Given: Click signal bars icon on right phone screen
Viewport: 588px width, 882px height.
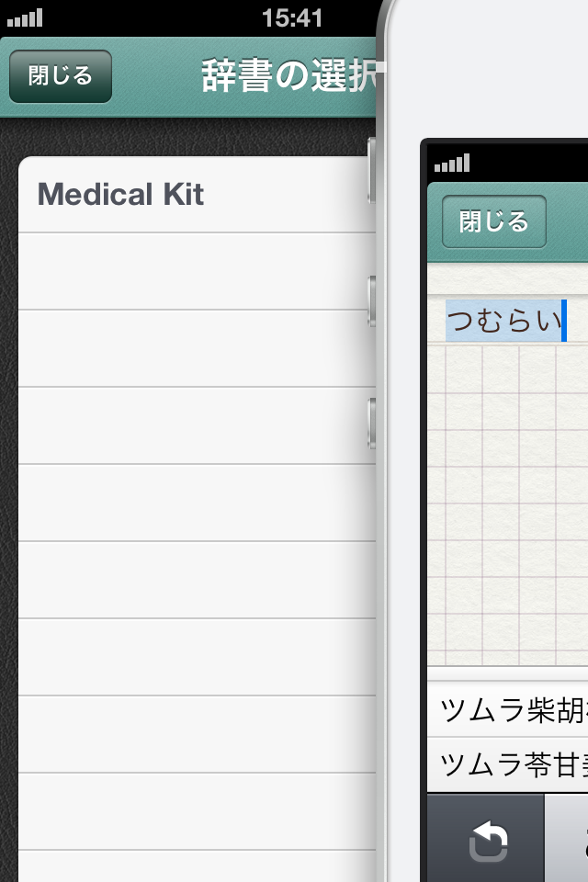Looking at the screenshot, I should (452, 164).
